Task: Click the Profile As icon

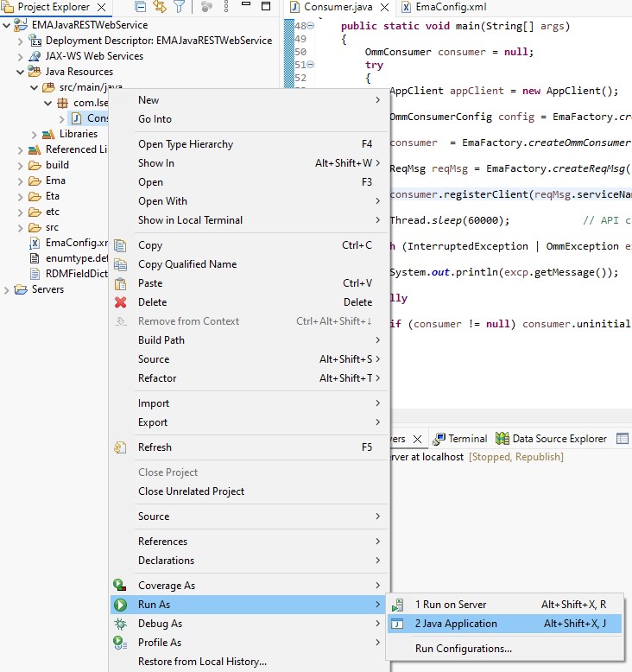Action: (120, 643)
